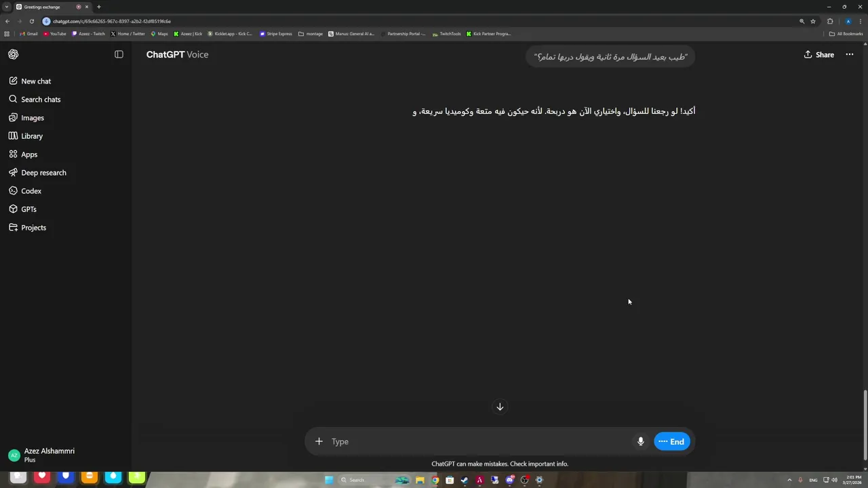Open the Partnership Portal bookmark
Image resolution: width=868 pixels, height=488 pixels.
point(403,34)
